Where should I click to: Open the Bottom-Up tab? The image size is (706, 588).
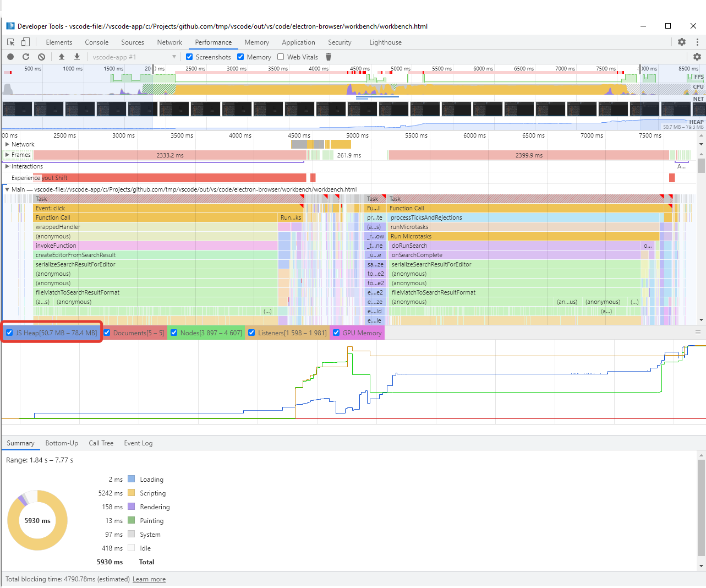[62, 443]
